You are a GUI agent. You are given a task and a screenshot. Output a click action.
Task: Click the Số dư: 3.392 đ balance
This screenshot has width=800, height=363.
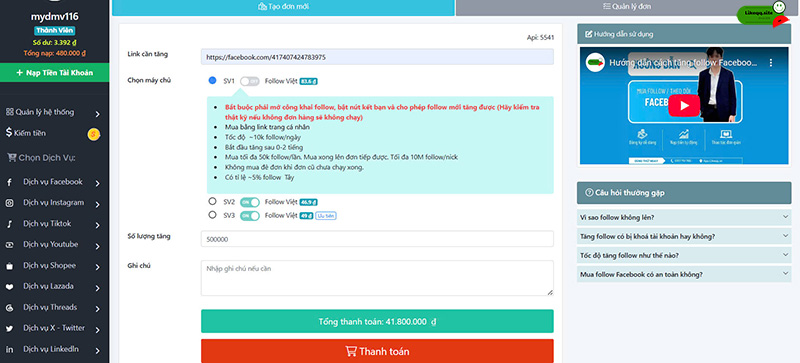point(55,42)
